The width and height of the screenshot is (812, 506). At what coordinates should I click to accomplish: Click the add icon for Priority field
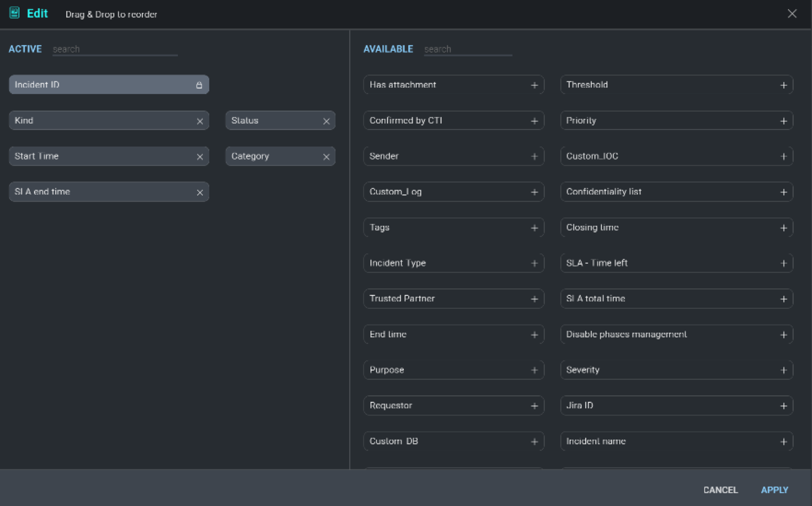tap(783, 121)
